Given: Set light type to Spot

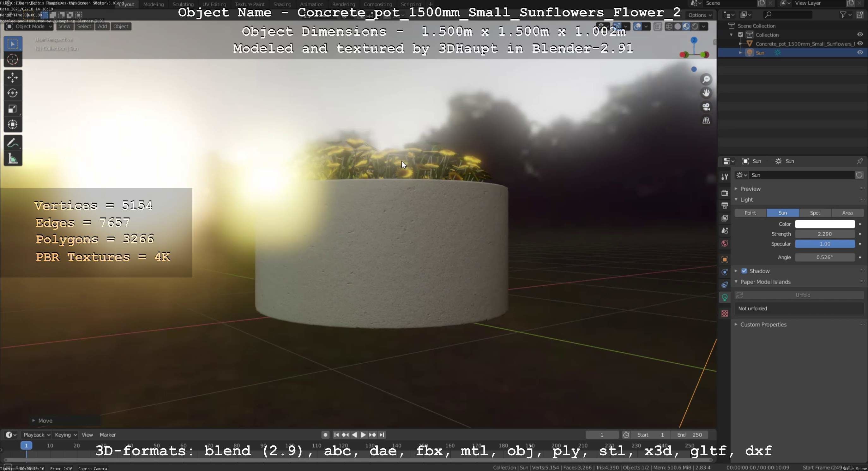Looking at the screenshot, I should tap(815, 213).
